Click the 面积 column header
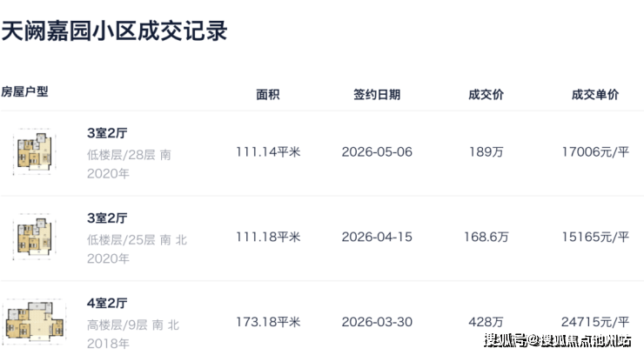Viewport: 644px width, 355px height. pos(268,95)
